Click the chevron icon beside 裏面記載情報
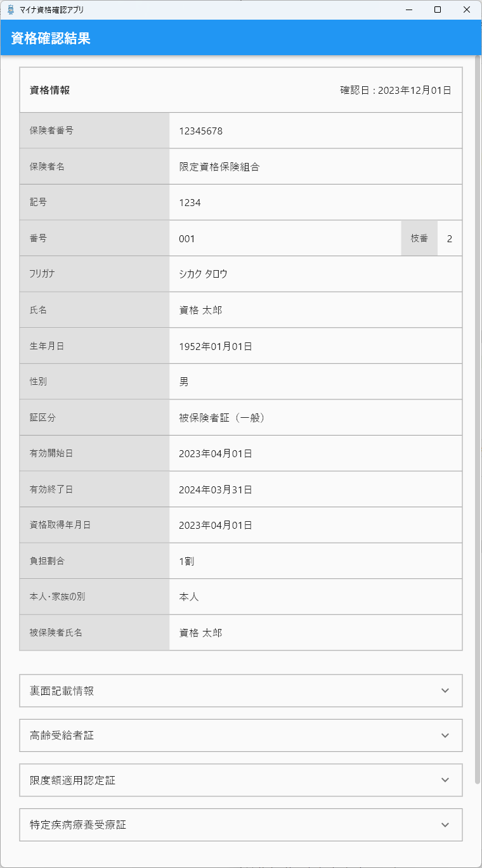The height and width of the screenshot is (868, 482). [x=445, y=690]
